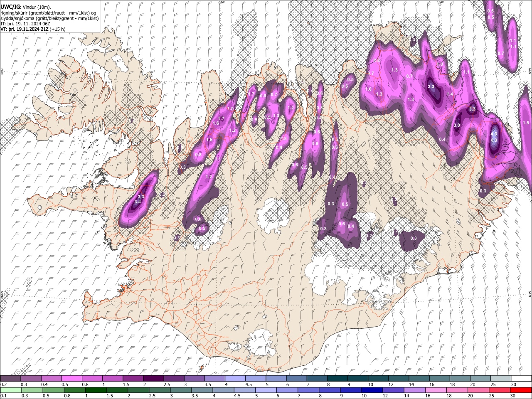The height and width of the screenshot is (399, 532).
Task: Pick the 10 deep blue swatch in the rain scale
Action: coord(372,390)
